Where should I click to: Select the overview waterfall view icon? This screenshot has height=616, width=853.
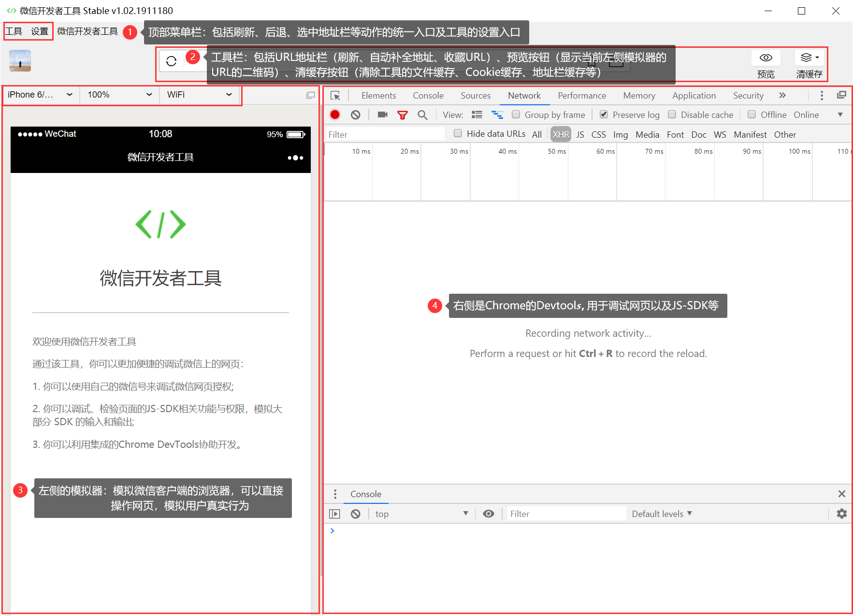point(497,115)
